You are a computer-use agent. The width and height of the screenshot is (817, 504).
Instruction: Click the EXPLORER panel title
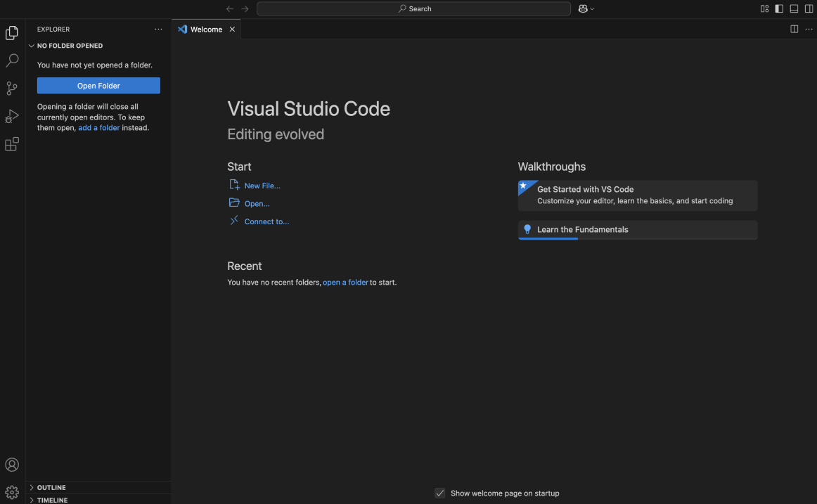click(x=53, y=29)
